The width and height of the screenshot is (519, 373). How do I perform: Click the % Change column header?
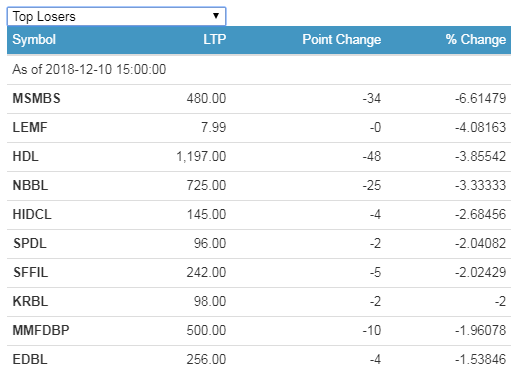[476, 39]
